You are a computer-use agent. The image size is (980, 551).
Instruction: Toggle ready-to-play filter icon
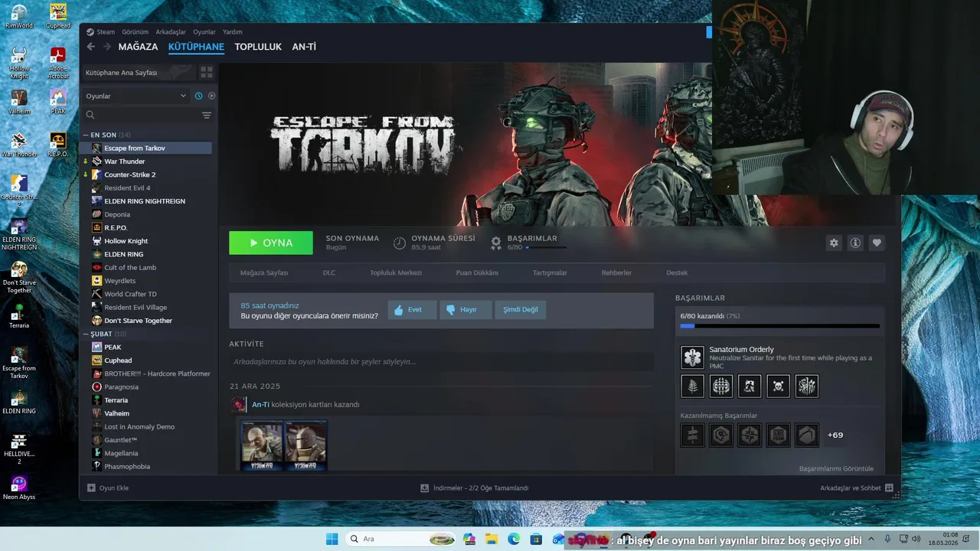(212, 96)
